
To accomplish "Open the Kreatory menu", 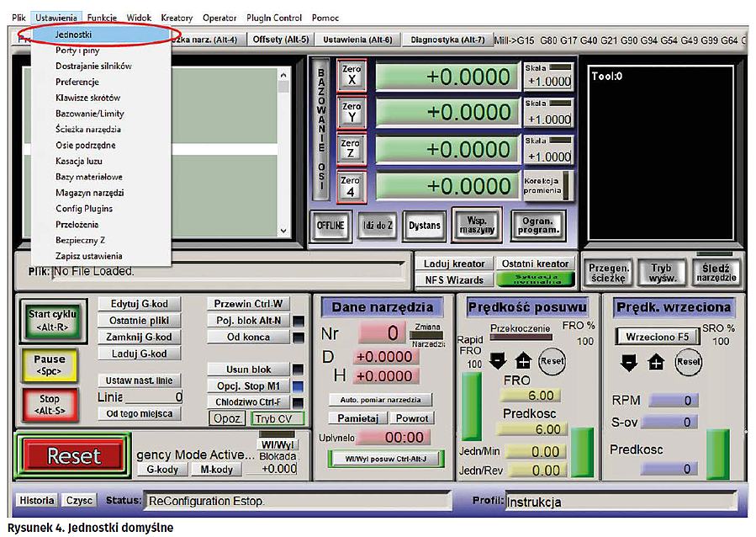I will coord(177,18).
